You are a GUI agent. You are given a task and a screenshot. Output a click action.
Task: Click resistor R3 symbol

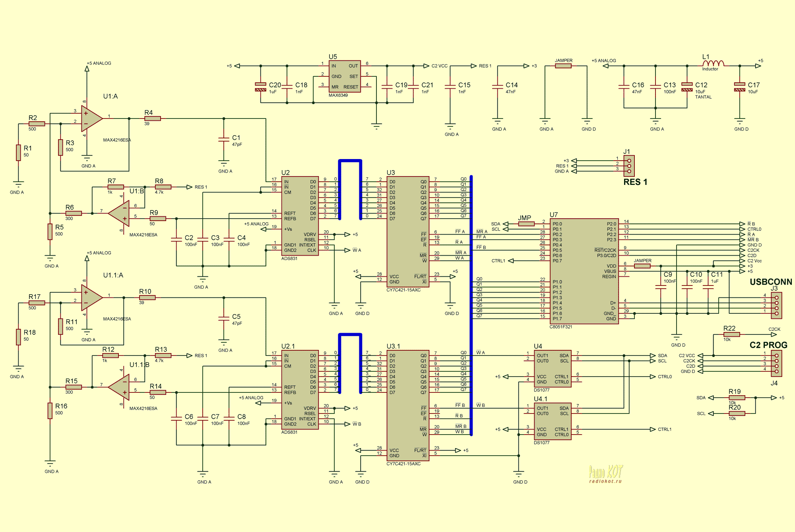60,148
